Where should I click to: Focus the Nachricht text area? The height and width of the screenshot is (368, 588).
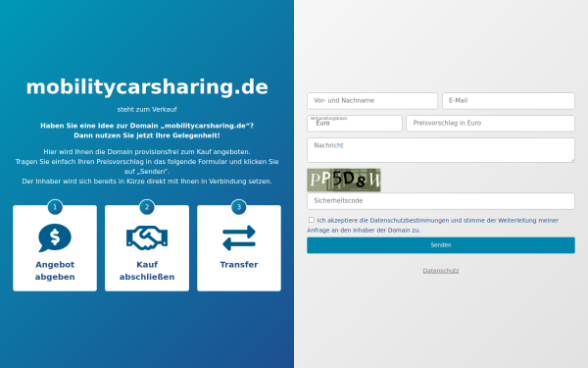tap(441, 150)
